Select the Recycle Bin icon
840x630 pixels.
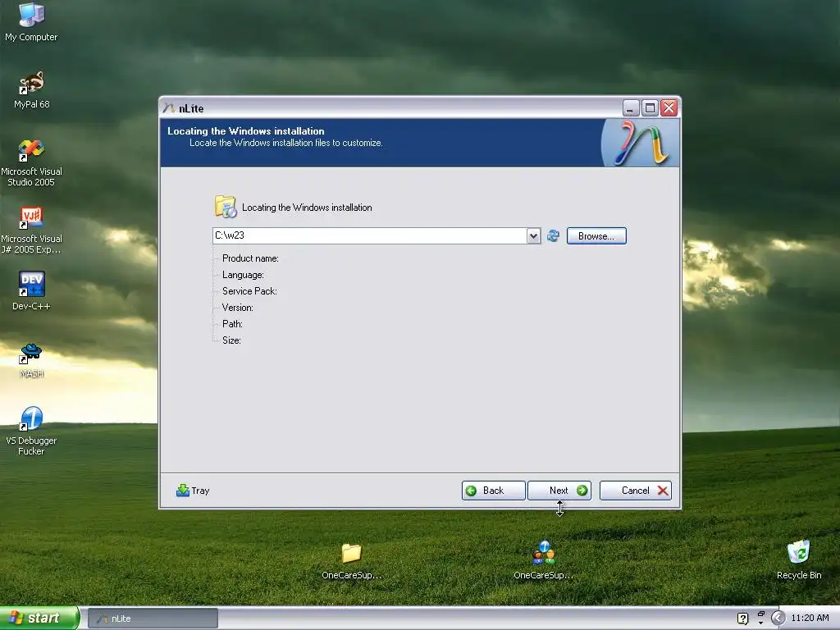click(x=798, y=559)
